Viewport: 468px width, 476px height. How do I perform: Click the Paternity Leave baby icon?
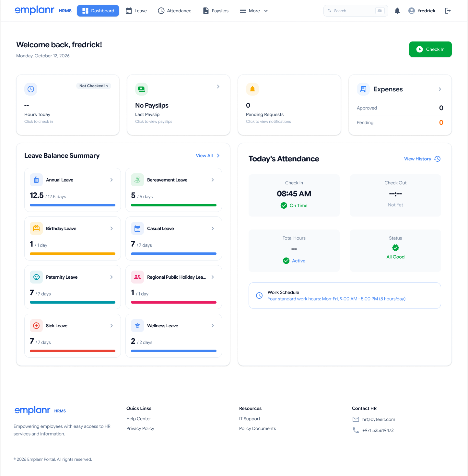36,277
